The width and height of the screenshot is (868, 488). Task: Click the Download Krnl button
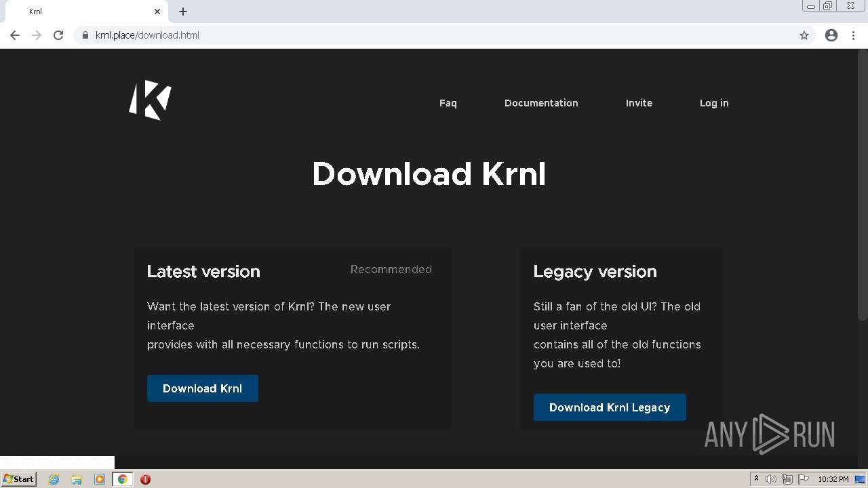click(203, 388)
